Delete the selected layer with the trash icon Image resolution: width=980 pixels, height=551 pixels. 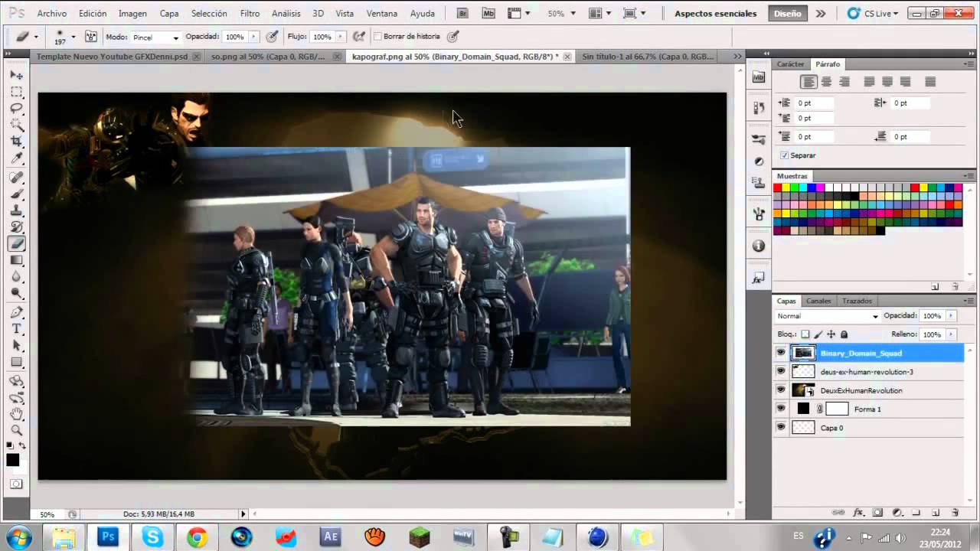pyautogui.click(x=955, y=513)
